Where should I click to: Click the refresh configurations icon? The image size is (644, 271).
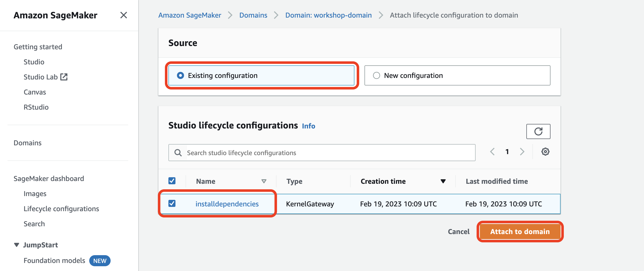click(x=538, y=131)
